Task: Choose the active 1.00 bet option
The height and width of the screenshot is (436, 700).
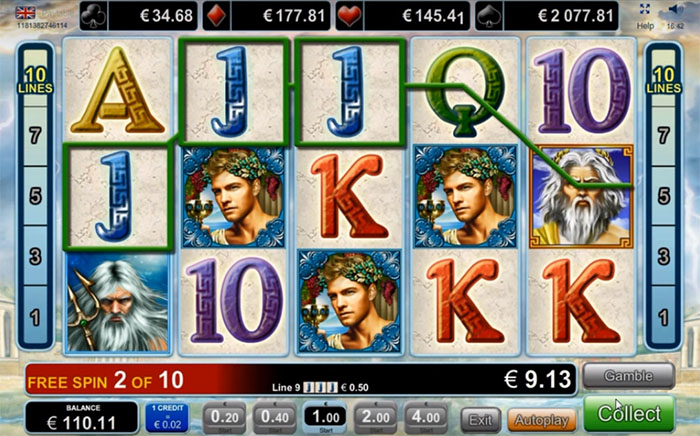Action: pos(325,418)
